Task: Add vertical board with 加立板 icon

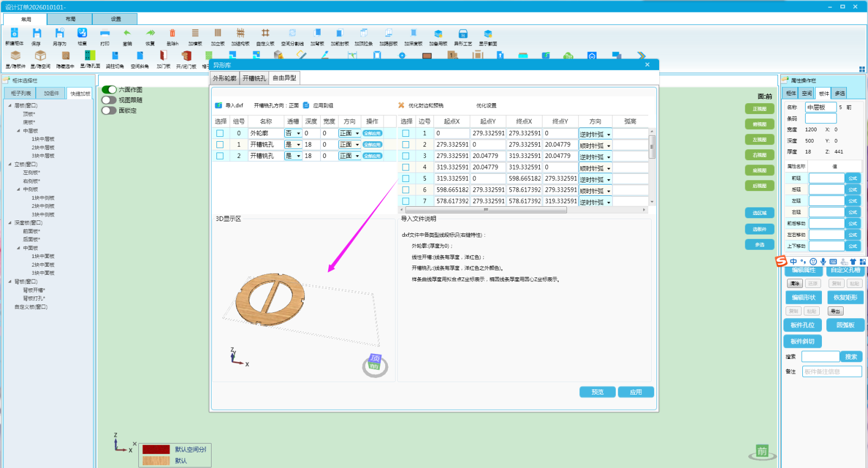Action: [218, 34]
